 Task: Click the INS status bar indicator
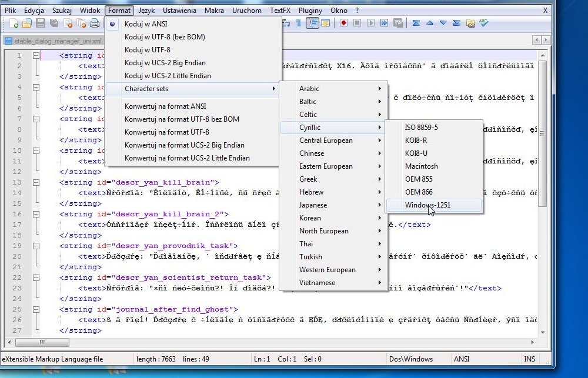(530, 359)
